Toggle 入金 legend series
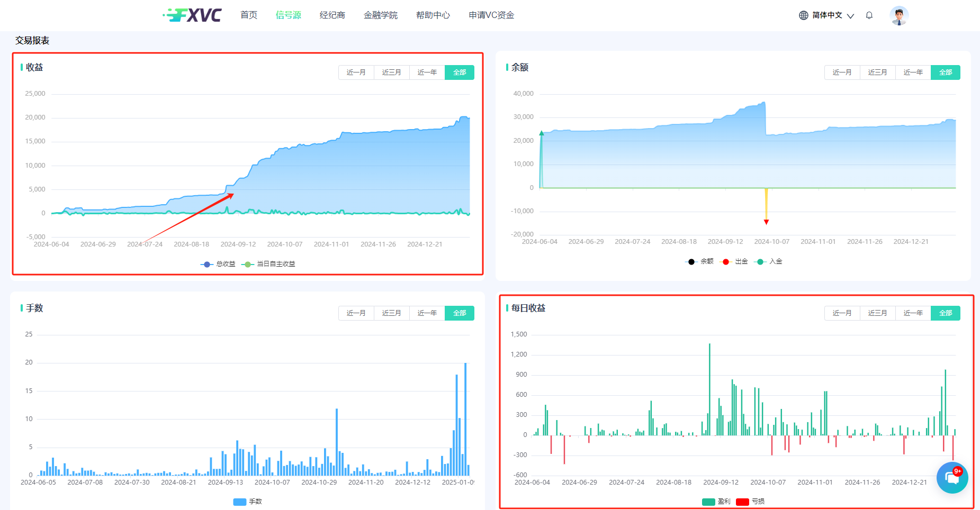980x510 pixels. click(769, 261)
